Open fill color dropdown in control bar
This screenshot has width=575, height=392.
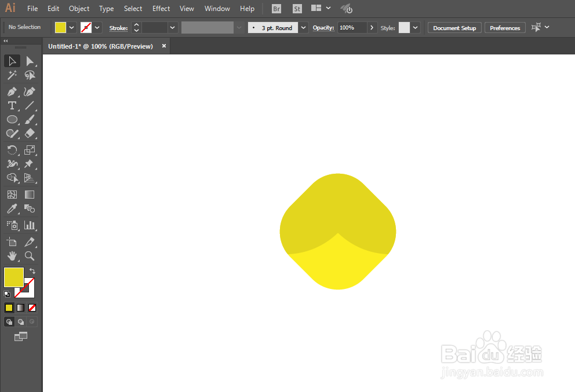coord(71,27)
